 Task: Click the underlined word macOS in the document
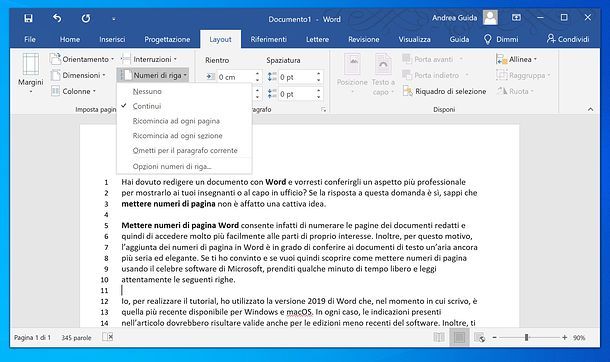(x=300, y=312)
